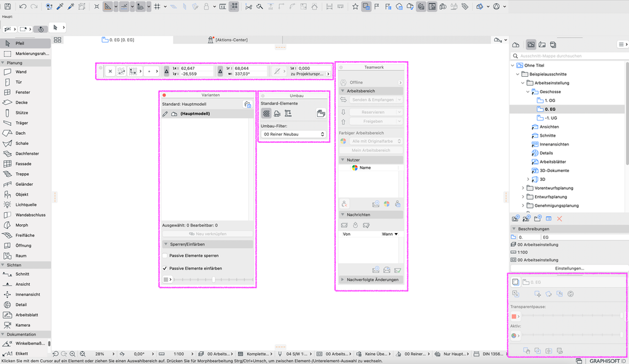Select -1. UG story in navigator
Viewport: 629px width, 364px height.
(x=550, y=118)
